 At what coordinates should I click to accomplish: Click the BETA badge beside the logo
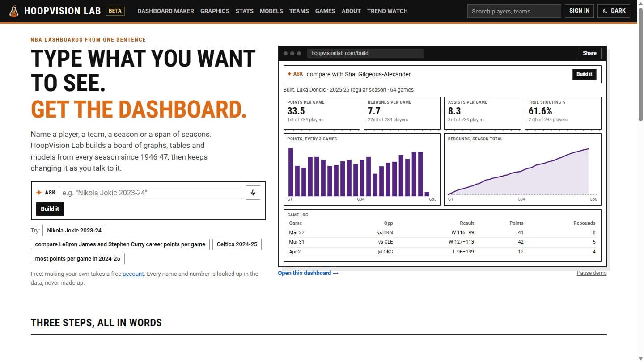(x=115, y=11)
